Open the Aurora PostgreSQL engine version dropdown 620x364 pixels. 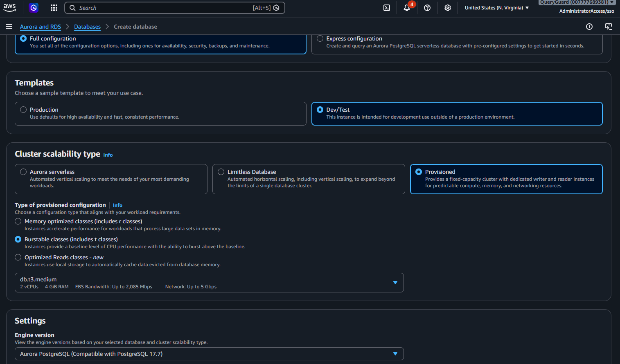(209, 354)
